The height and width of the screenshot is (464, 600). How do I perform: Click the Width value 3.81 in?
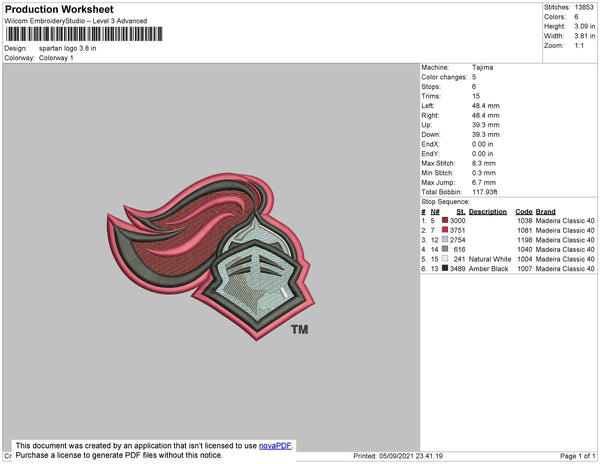coord(585,36)
